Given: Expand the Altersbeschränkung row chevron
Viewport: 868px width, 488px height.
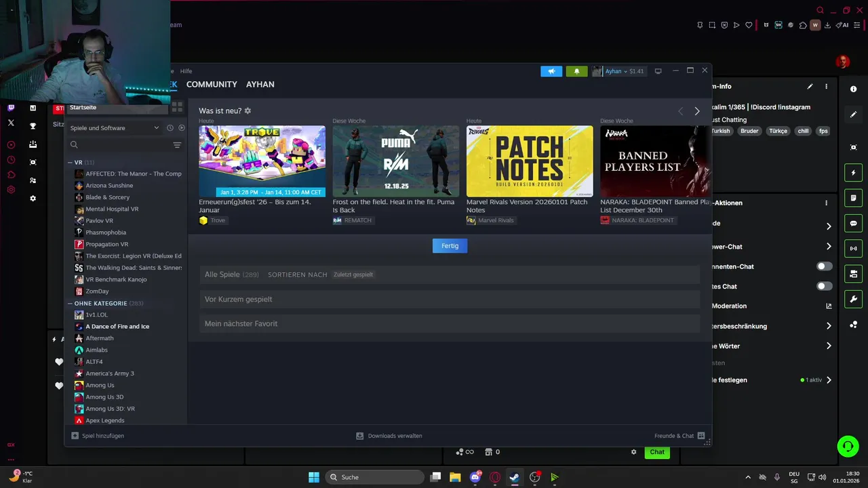Looking at the screenshot, I should pos(828,326).
